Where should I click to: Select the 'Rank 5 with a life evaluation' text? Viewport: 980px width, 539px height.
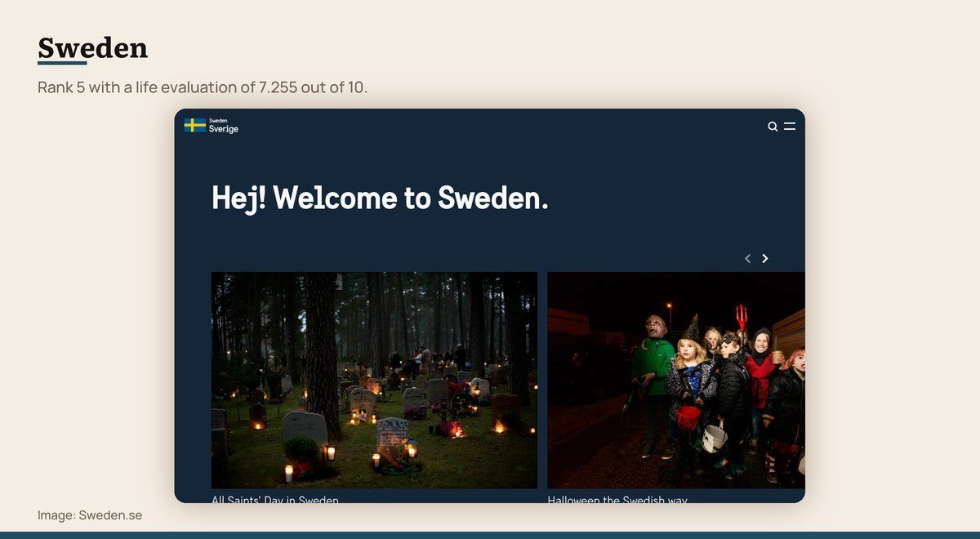click(203, 87)
